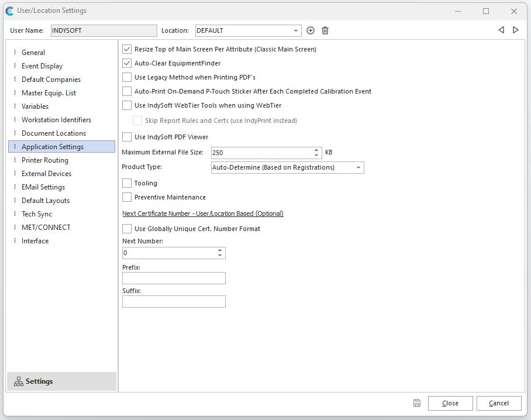Go to previous record with left arrow
Screen dimensions: 531x420
501,30
